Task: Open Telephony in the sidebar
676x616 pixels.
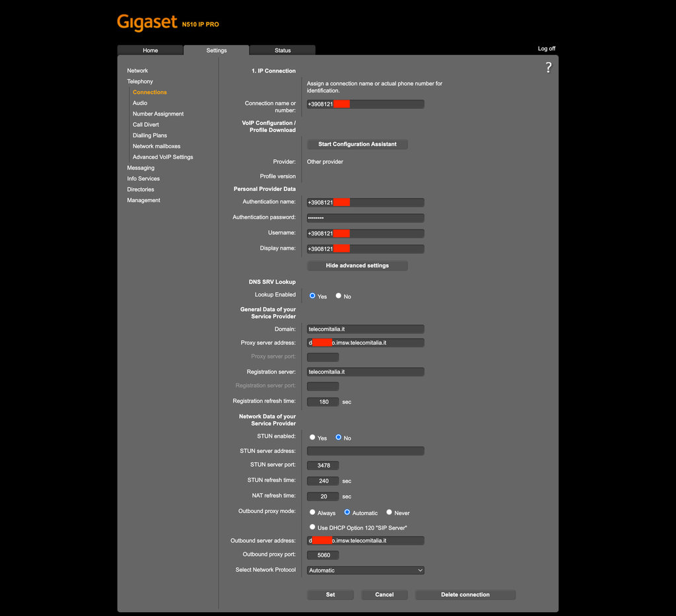Action: coord(140,81)
